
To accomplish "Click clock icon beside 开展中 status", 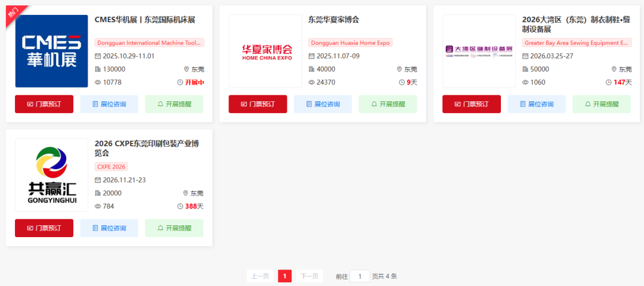I will tap(180, 82).
